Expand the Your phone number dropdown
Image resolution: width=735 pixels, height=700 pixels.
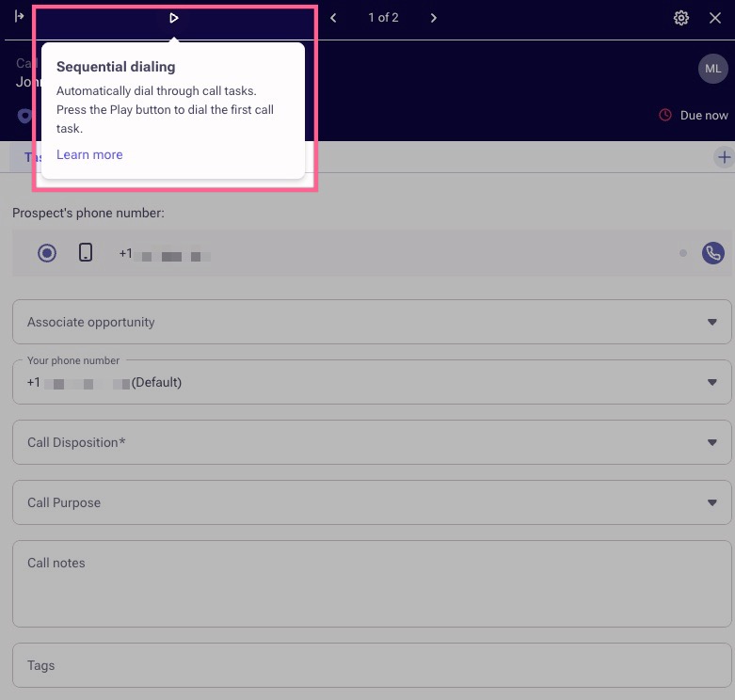(372, 382)
